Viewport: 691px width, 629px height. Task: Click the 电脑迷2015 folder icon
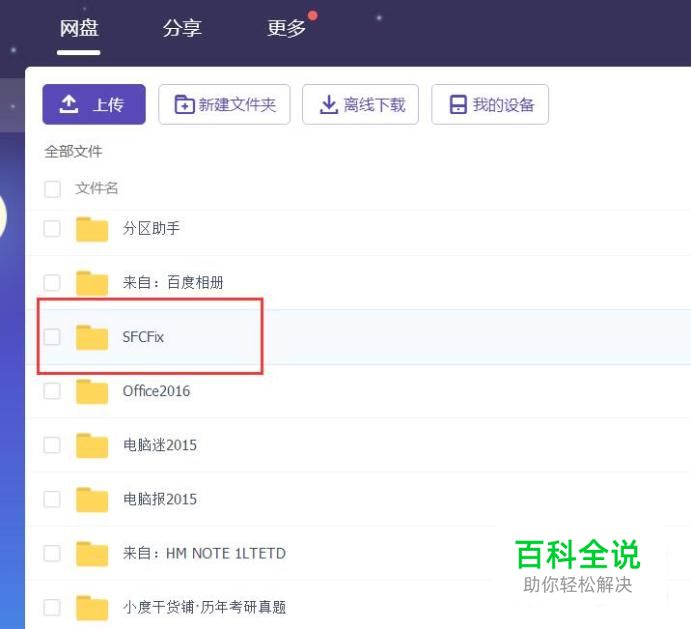(x=92, y=446)
